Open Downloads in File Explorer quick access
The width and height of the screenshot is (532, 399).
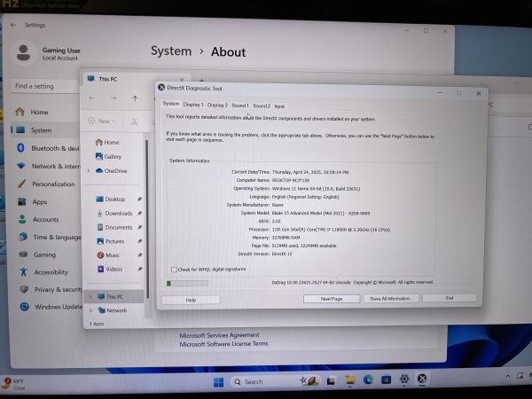click(114, 213)
